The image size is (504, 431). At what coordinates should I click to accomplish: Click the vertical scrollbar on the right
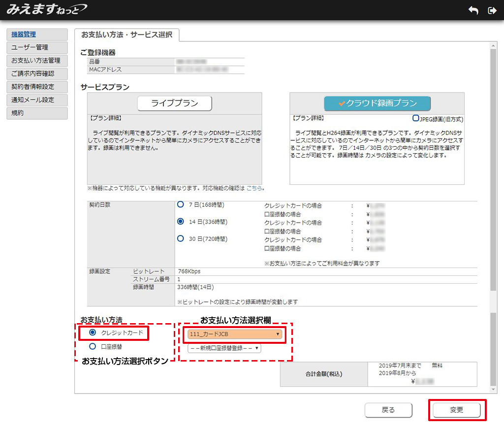493,197
